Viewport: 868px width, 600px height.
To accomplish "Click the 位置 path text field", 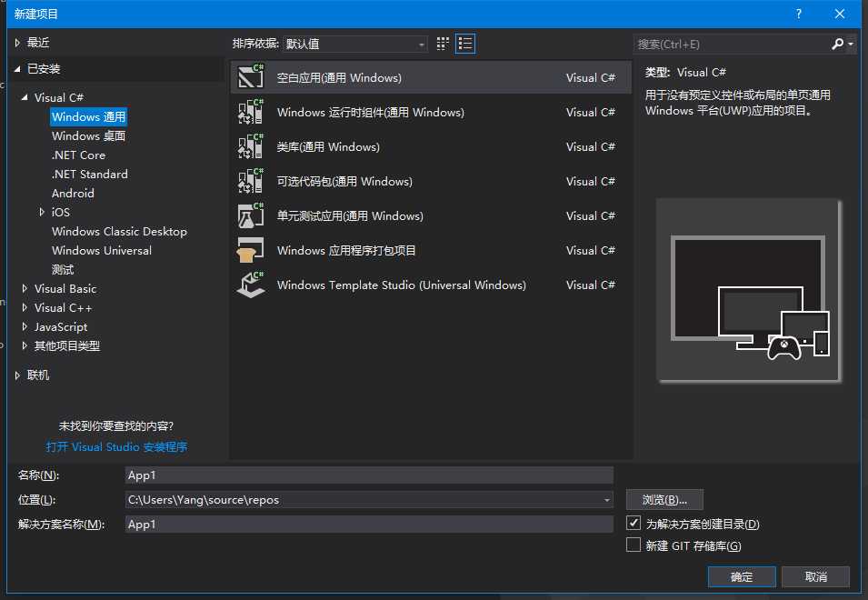I will pyautogui.click(x=364, y=500).
